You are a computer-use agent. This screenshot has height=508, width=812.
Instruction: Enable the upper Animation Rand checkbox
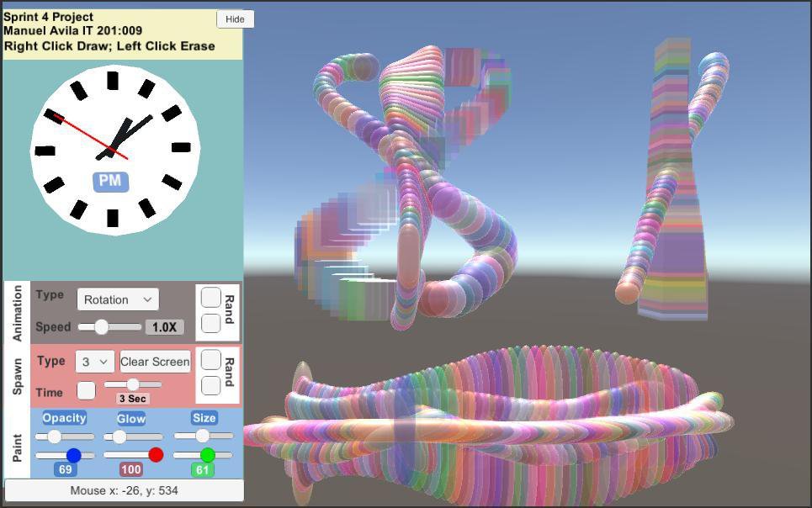tap(211, 298)
